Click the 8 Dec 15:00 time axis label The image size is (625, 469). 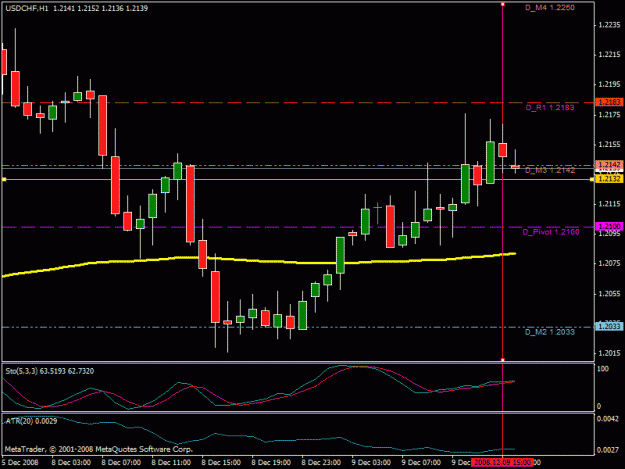pyautogui.click(x=221, y=463)
